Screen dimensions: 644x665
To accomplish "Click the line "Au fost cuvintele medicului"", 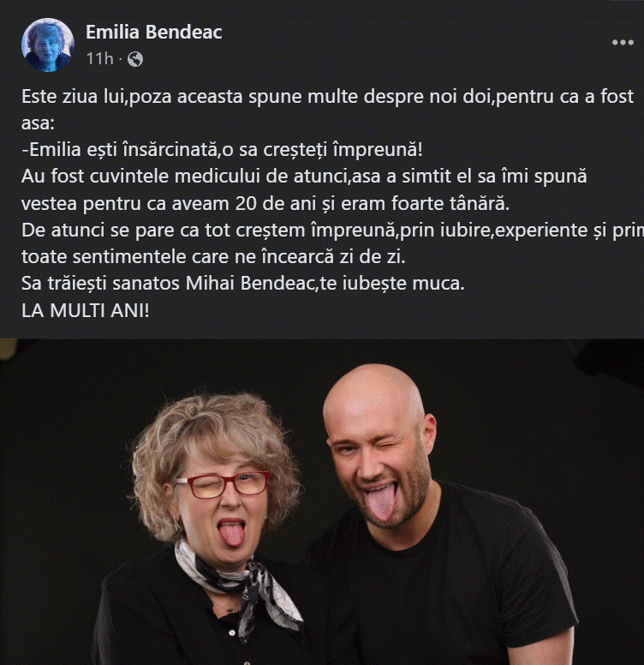I will (x=304, y=176).
